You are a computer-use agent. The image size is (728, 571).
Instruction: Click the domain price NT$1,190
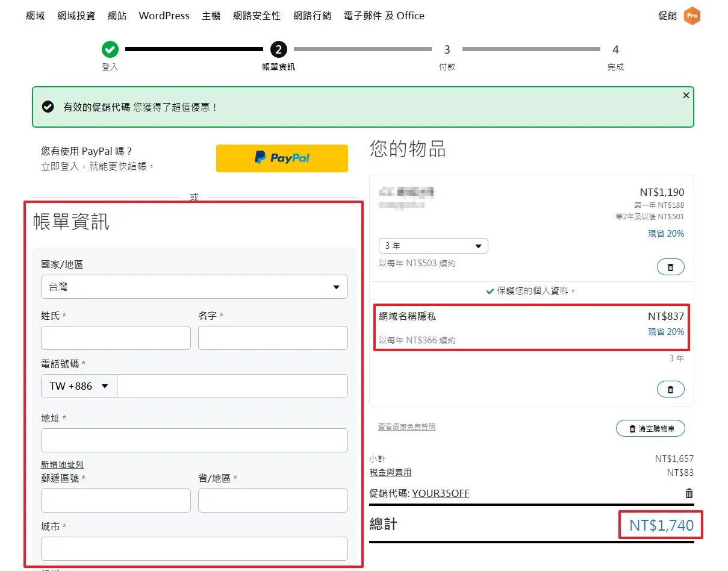[662, 192]
